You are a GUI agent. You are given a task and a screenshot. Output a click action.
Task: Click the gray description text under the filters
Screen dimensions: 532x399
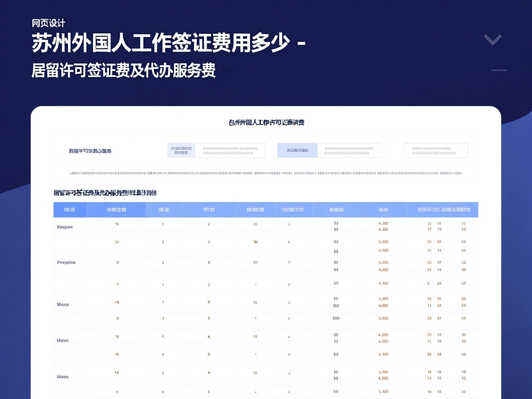(265, 174)
